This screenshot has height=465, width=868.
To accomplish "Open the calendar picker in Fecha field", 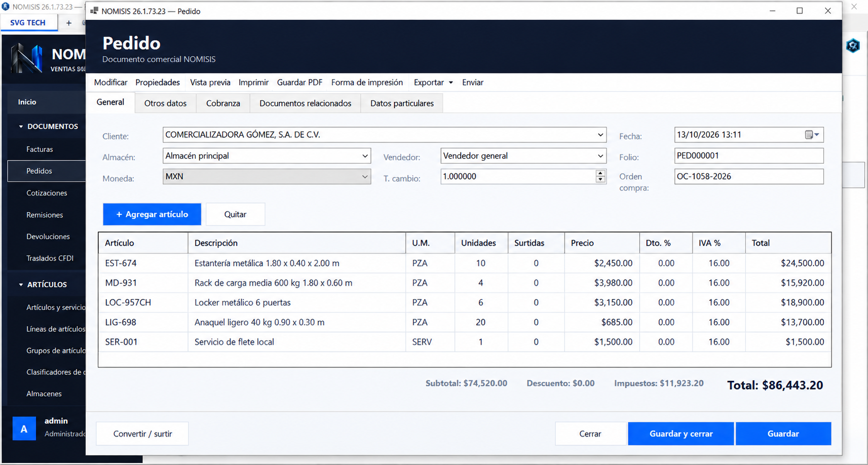I will coord(812,135).
